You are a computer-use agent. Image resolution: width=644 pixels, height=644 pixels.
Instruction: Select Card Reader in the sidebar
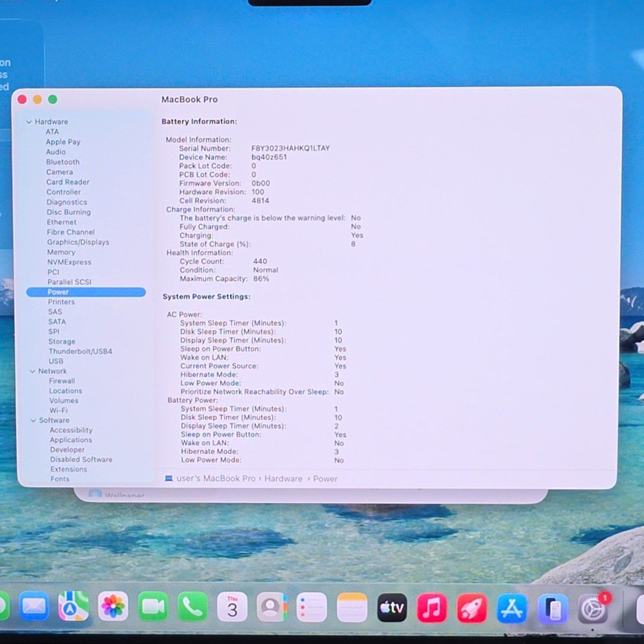(68, 182)
